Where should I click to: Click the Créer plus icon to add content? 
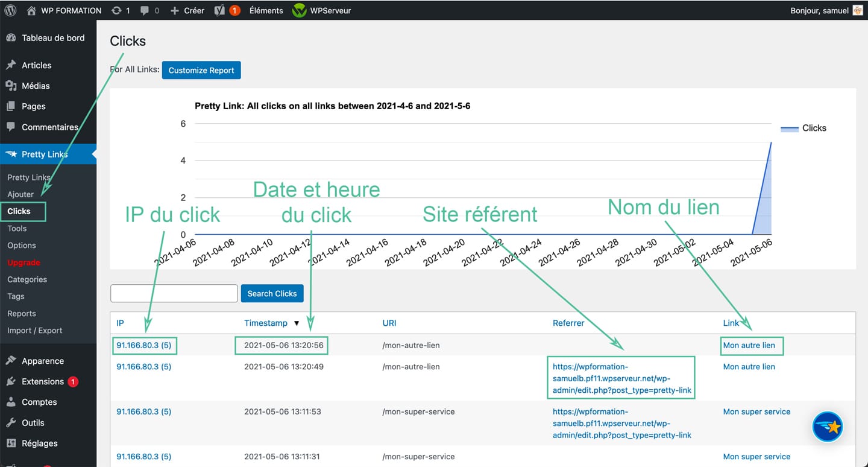(174, 10)
